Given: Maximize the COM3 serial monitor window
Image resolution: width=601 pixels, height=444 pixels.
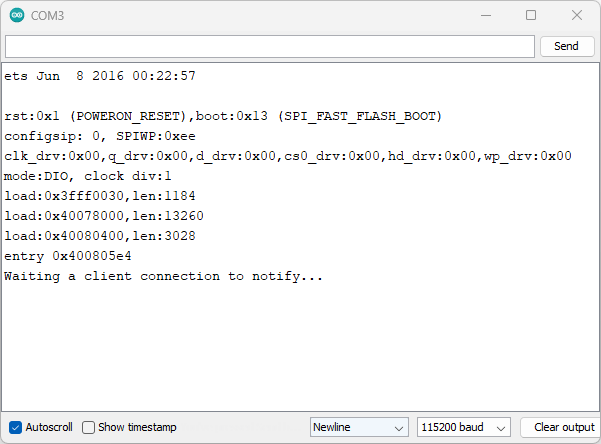Looking at the screenshot, I should pyautogui.click(x=531, y=16).
